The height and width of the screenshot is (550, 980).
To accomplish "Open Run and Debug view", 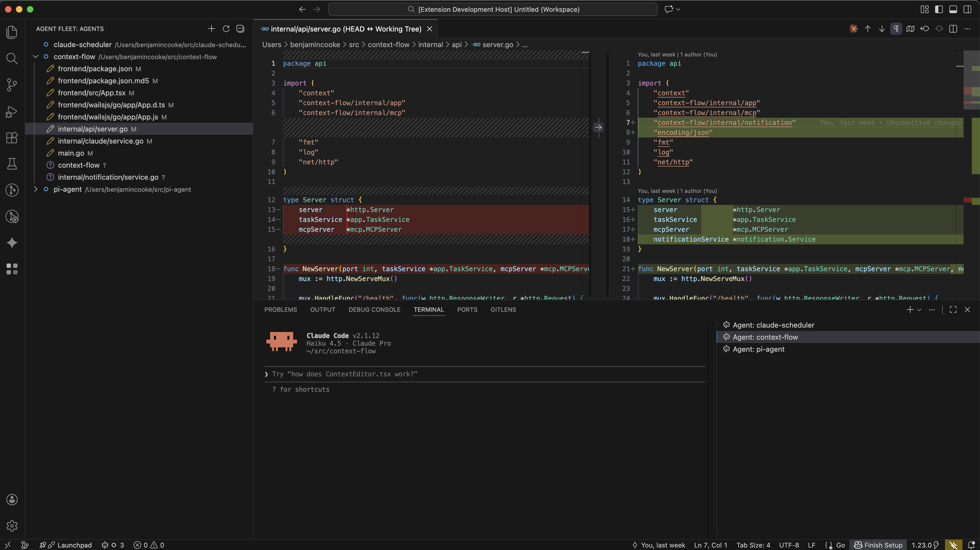I will pyautogui.click(x=12, y=111).
